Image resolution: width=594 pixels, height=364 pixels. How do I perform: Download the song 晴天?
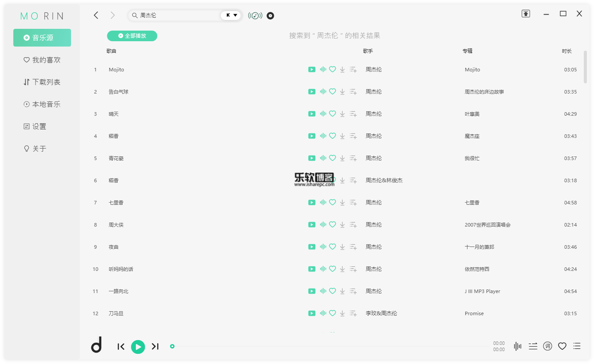(x=342, y=114)
